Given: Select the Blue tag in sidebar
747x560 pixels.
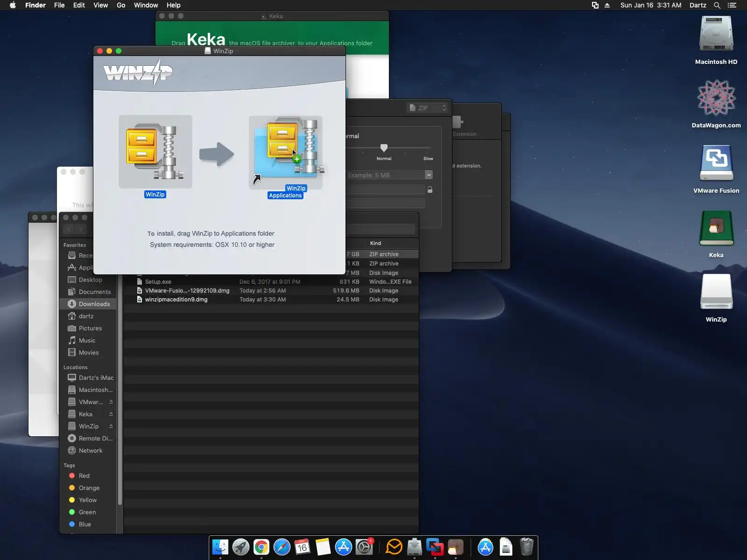Looking at the screenshot, I should (x=88, y=524).
